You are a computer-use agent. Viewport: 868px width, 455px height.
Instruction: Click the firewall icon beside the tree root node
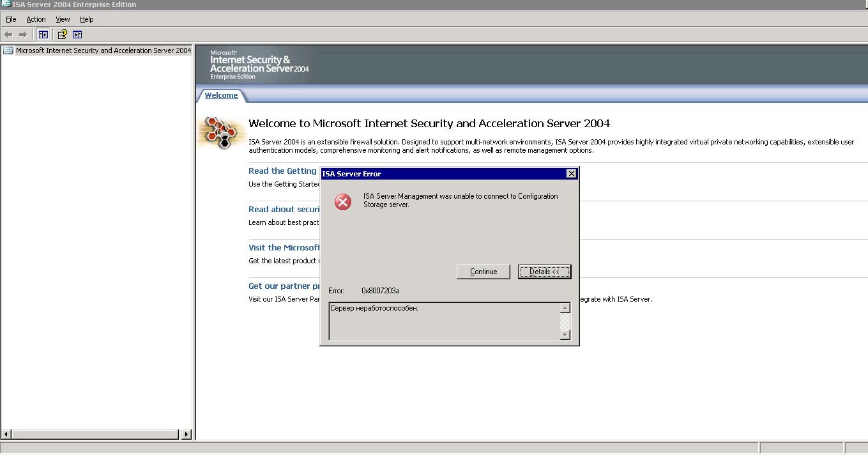pyautogui.click(x=8, y=50)
